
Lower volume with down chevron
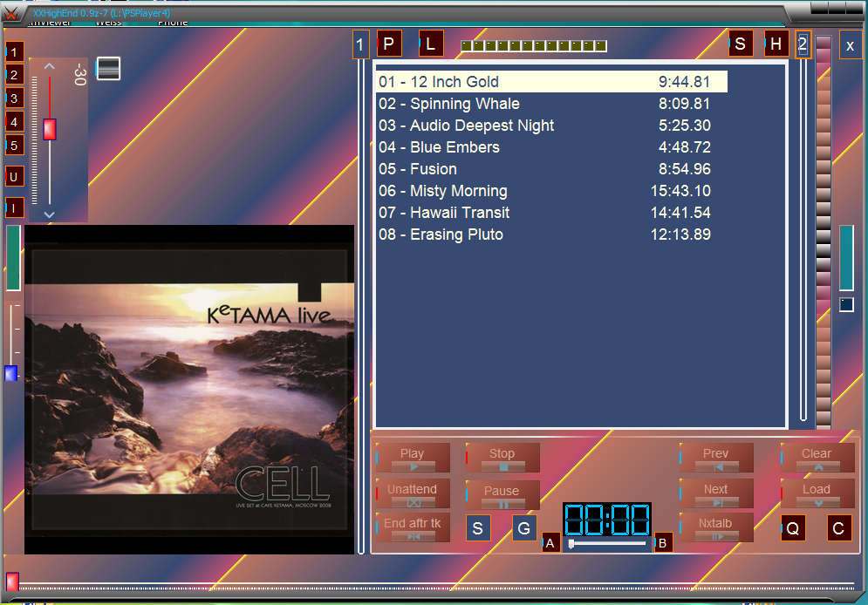(49, 214)
